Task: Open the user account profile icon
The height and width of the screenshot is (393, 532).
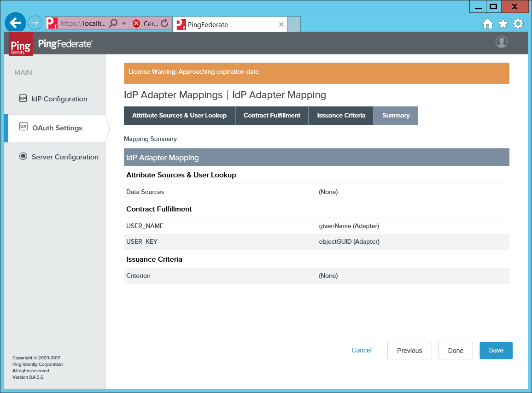Action: (502, 42)
